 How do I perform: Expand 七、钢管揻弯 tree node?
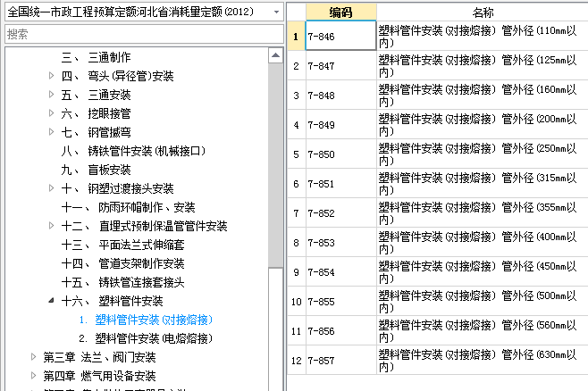click(x=51, y=132)
